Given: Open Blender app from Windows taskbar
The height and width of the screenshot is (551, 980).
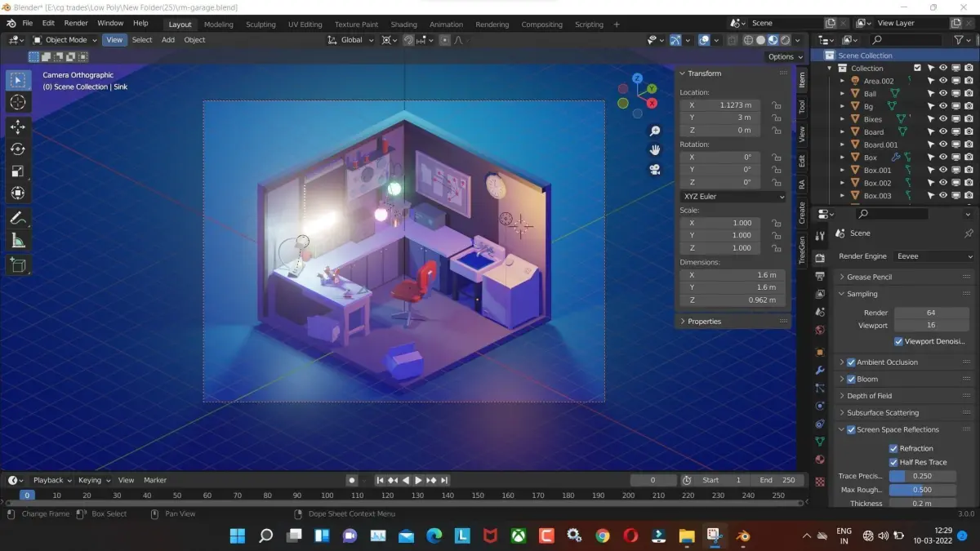Looking at the screenshot, I should pyautogui.click(x=743, y=535).
